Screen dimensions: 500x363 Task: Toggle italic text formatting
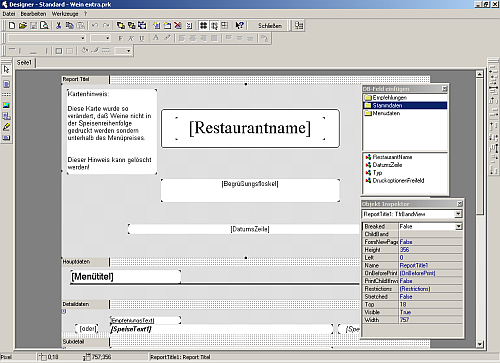tap(131, 38)
